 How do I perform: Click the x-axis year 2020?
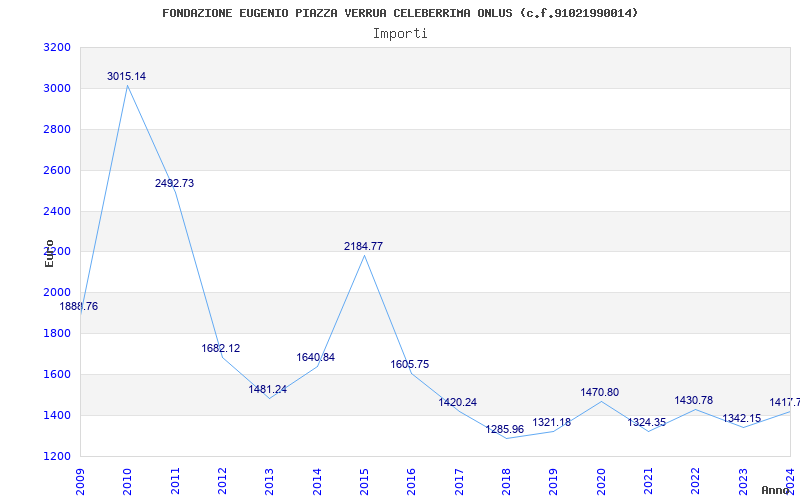click(x=601, y=481)
